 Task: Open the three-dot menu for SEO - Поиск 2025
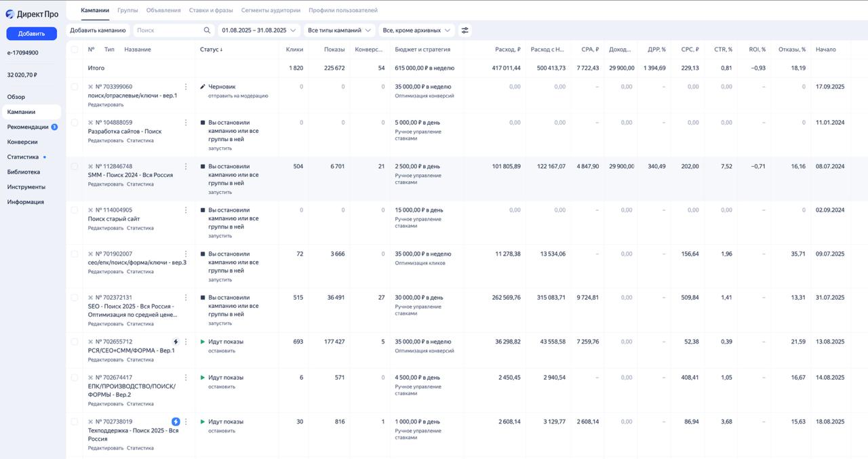(x=186, y=297)
